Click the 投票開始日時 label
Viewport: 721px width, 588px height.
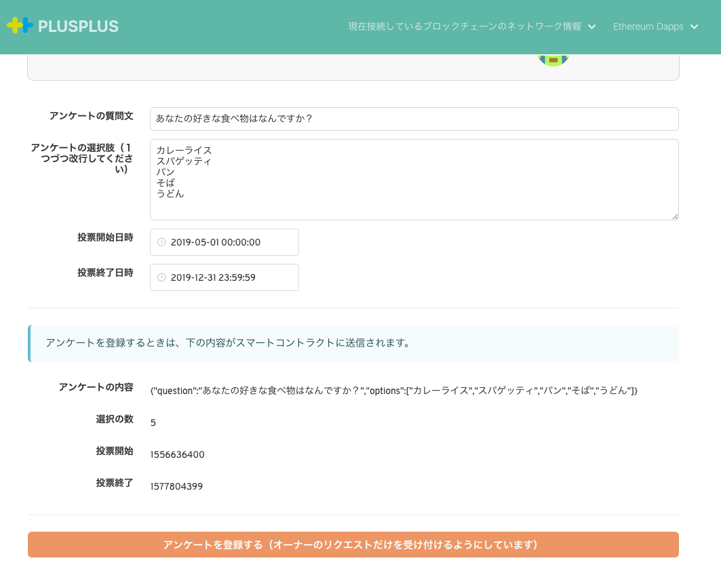[105, 237]
